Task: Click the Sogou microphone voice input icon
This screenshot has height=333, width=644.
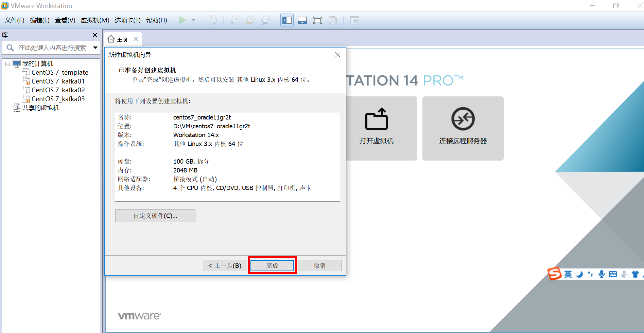Action: 602,274
